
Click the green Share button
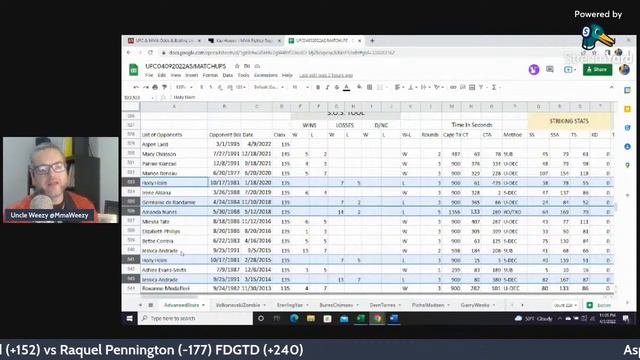click(597, 70)
